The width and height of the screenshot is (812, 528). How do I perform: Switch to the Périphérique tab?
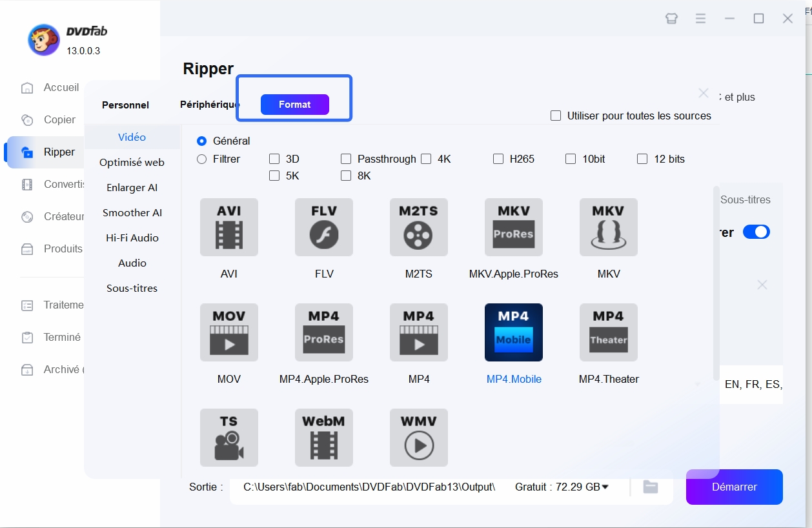[210, 105]
